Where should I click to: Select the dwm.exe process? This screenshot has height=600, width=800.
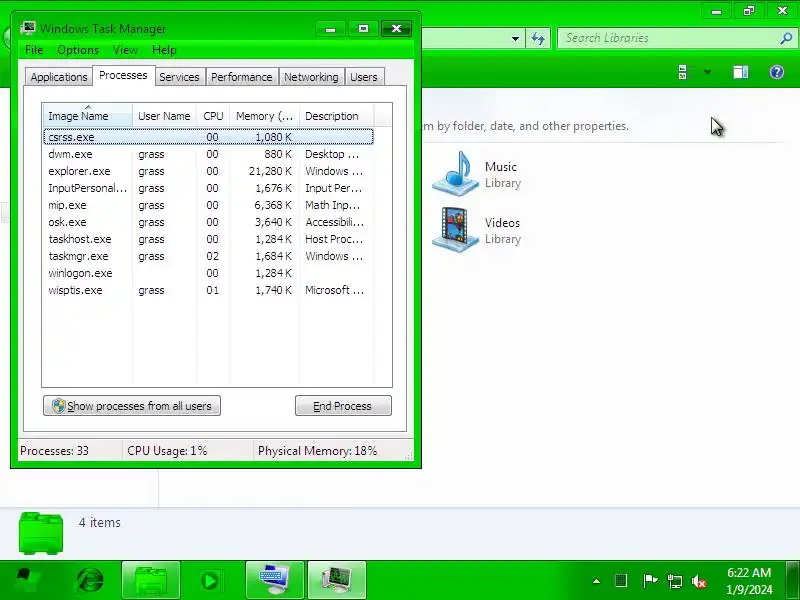point(209,154)
